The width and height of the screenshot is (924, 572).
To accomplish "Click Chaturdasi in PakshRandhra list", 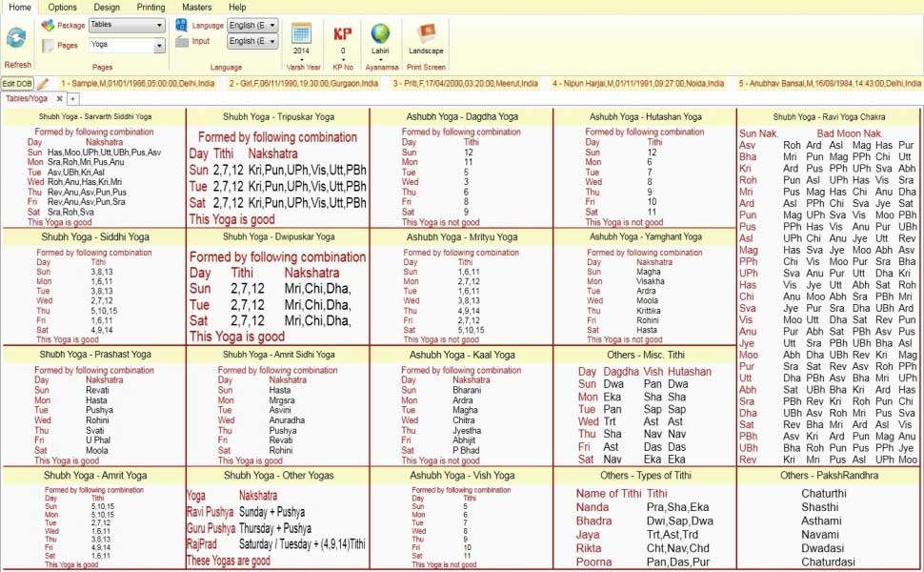I will coord(828,562).
